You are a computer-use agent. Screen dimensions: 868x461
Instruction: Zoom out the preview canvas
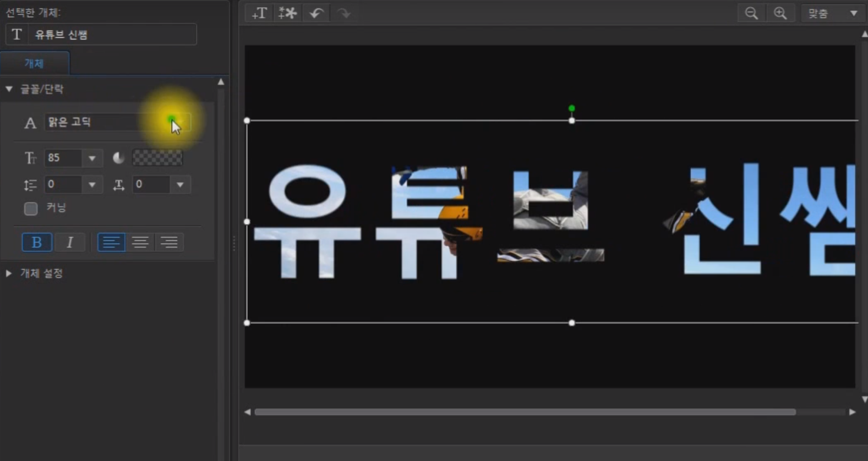[x=751, y=13]
